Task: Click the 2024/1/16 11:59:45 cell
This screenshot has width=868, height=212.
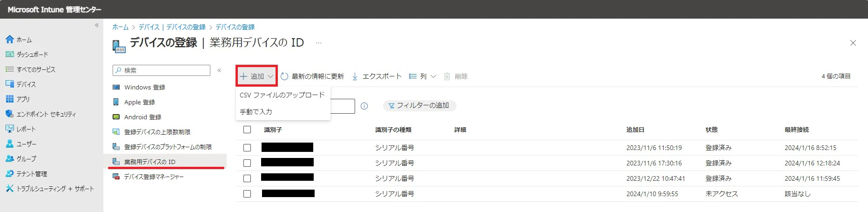Action: point(812,178)
